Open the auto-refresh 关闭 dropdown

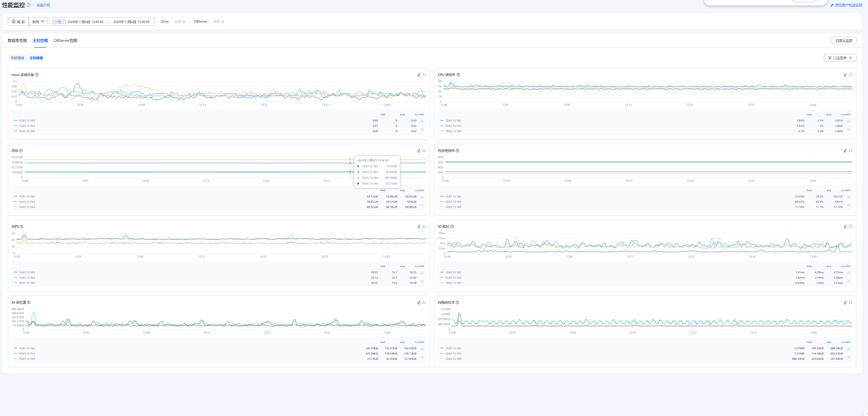(38, 22)
